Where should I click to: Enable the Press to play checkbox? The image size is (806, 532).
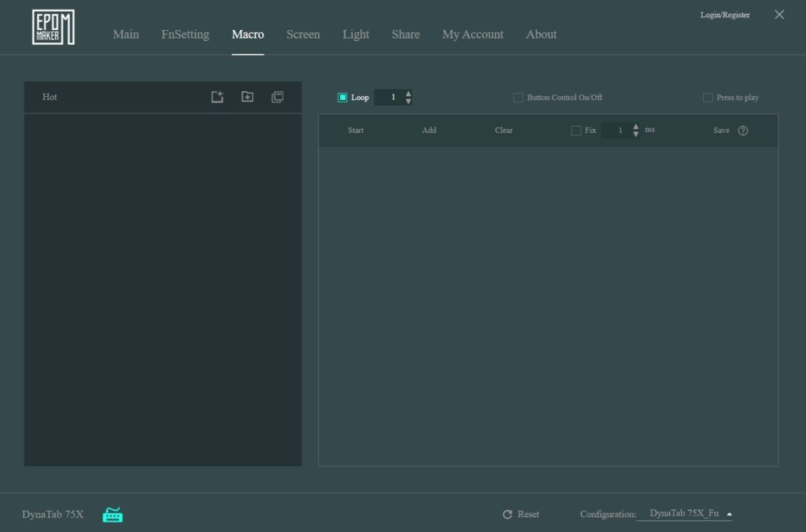[708, 98]
